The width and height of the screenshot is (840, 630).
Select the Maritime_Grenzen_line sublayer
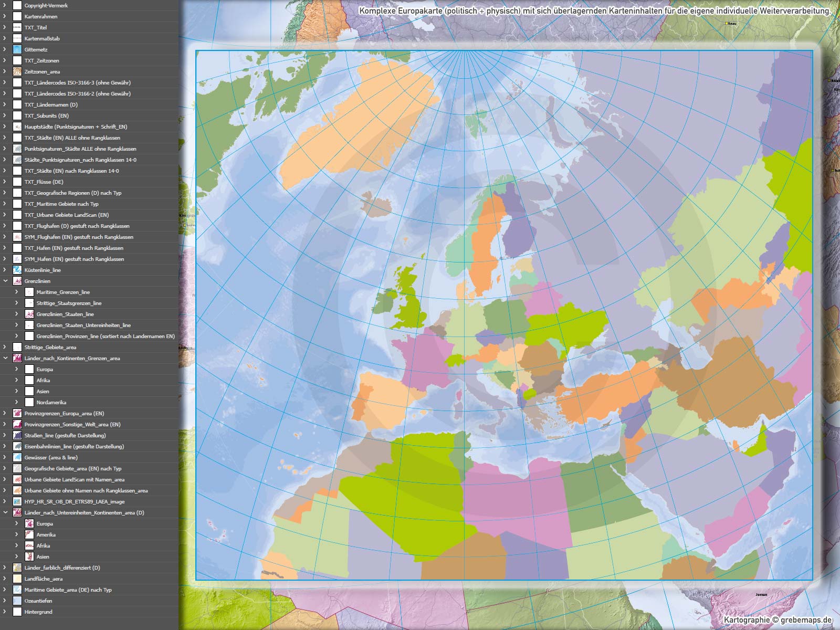pos(63,292)
